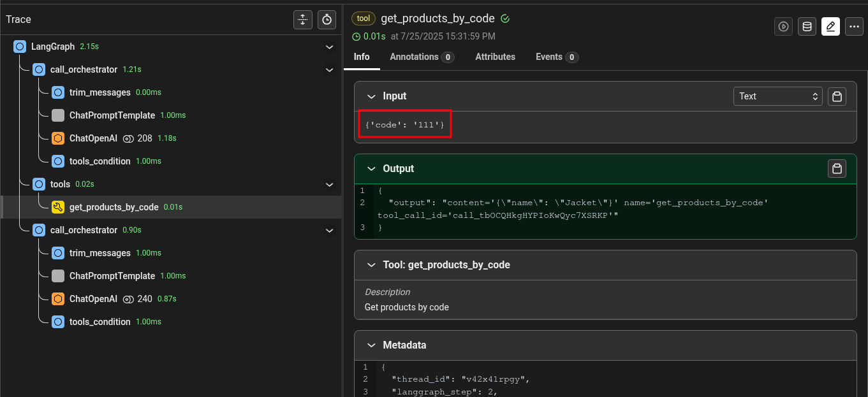
Task: Open the more options ellipsis menu
Action: pos(854,27)
